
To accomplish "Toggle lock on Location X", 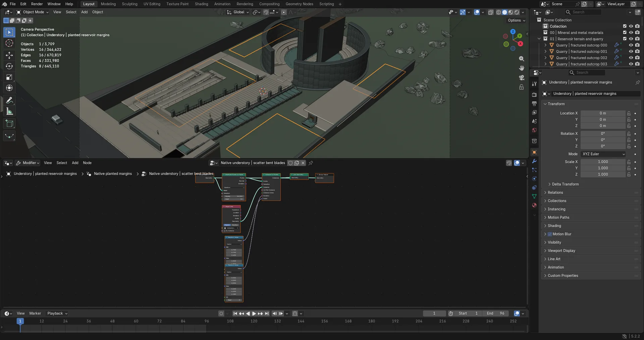I will [x=629, y=113].
